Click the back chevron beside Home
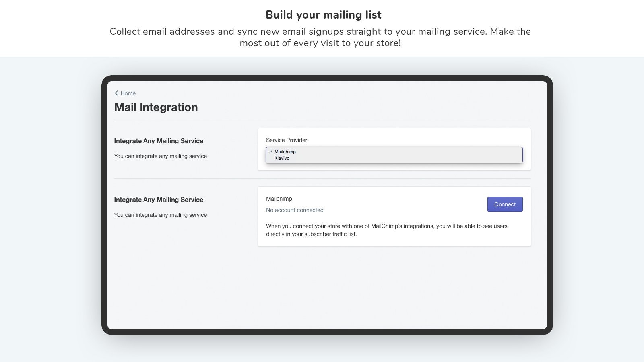Image resolution: width=644 pixels, height=362 pixels. 116,93
